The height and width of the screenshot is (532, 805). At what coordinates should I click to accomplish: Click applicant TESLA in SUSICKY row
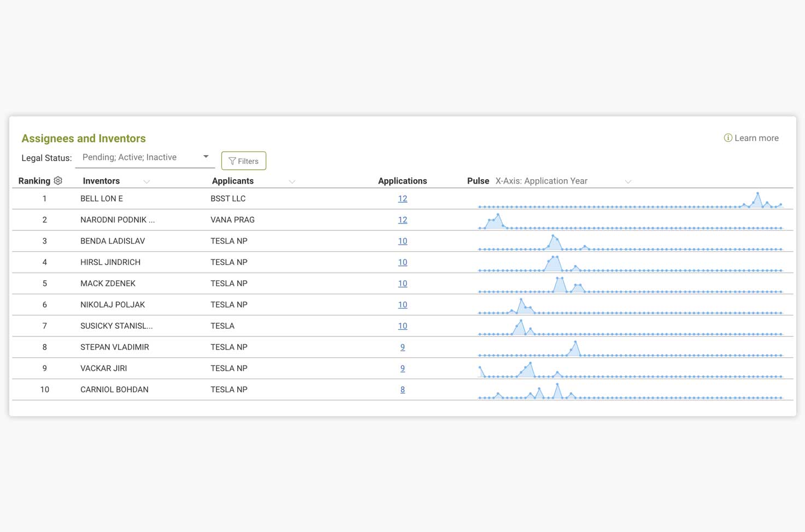(x=222, y=327)
